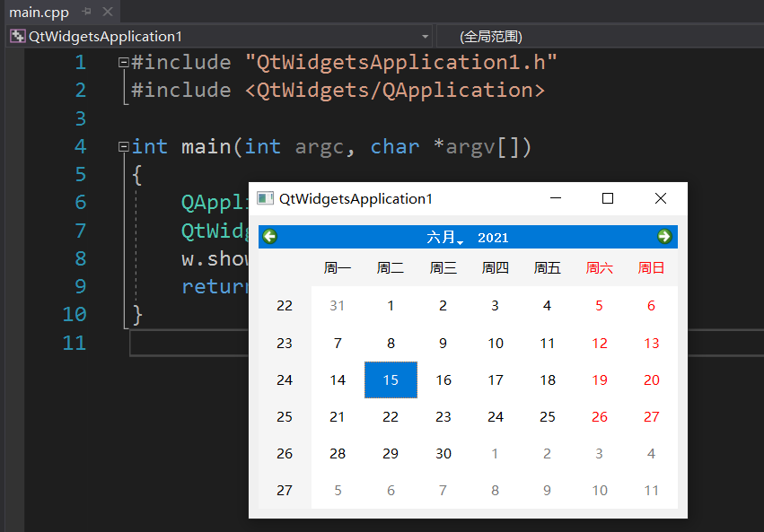Click the project icon beside QtWidgetsApplication1 selector
764x532 pixels.
click(17, 36)
